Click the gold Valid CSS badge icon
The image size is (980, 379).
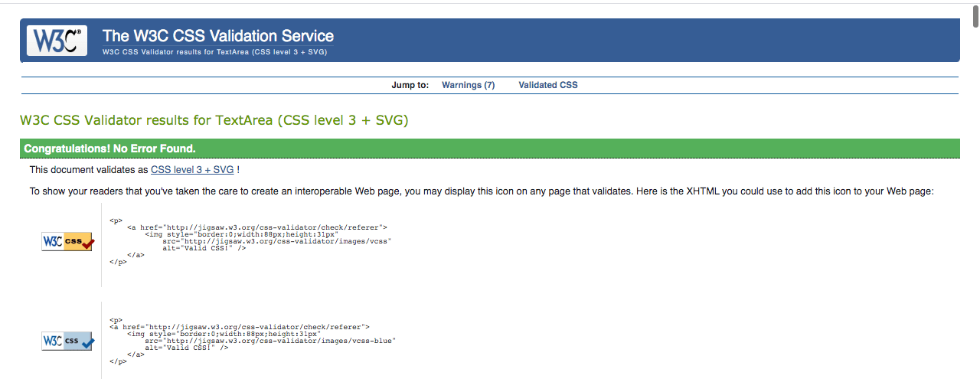coord(68,242)
